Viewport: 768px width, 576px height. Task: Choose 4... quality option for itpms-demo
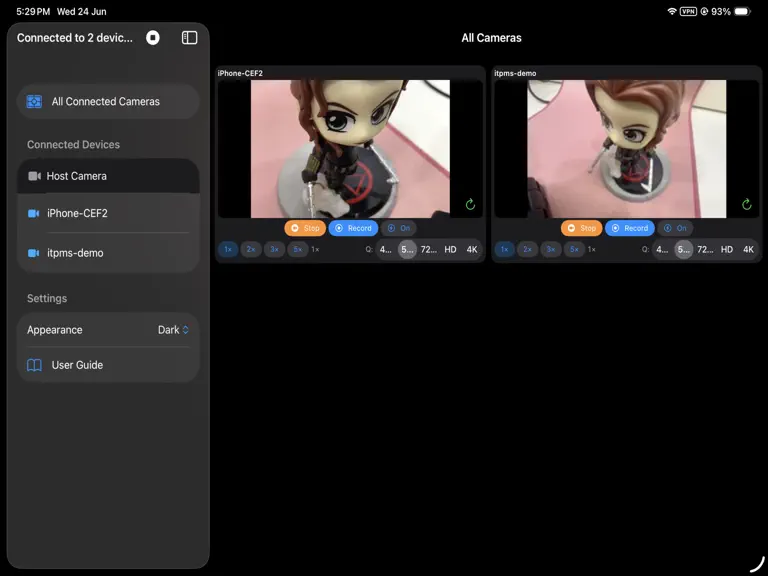[x=662, y=249]
